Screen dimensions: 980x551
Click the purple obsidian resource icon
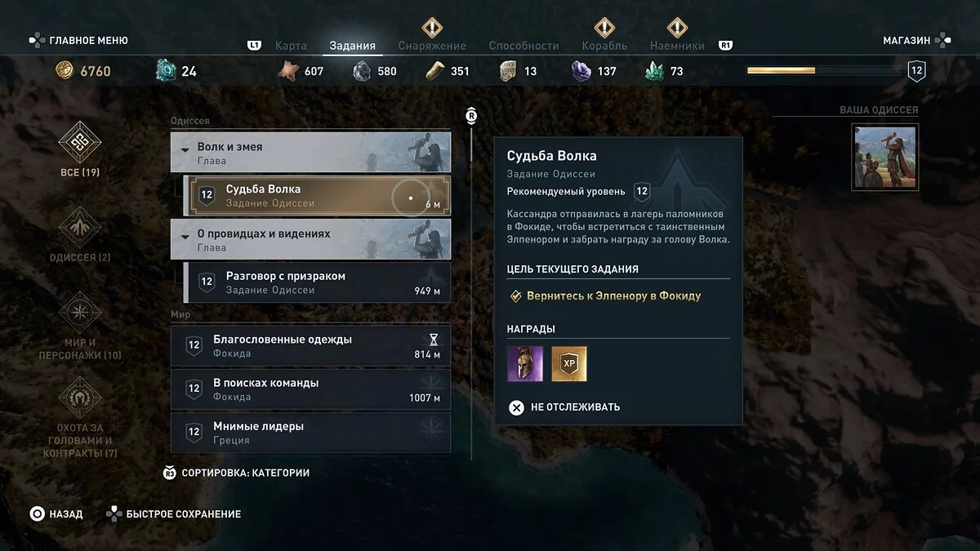[581, 71]
